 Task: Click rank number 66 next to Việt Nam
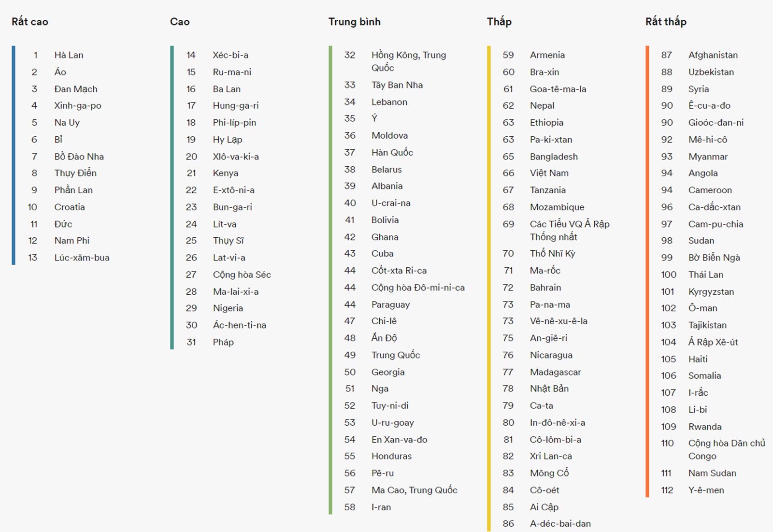[x=508, y=173]
